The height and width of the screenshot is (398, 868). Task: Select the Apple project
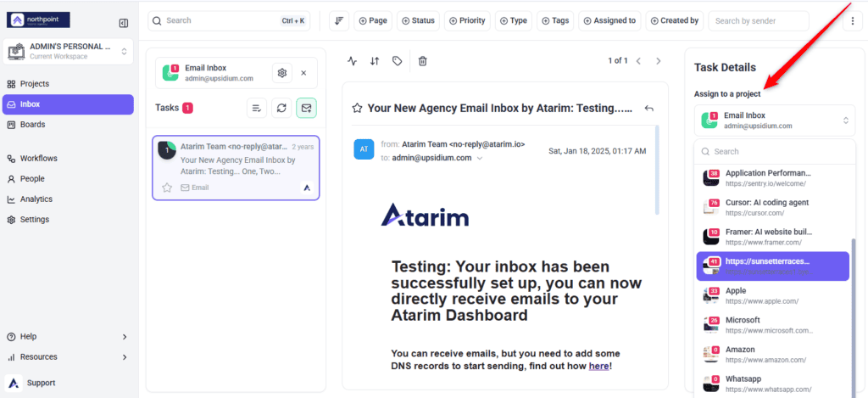click(773, 295)
